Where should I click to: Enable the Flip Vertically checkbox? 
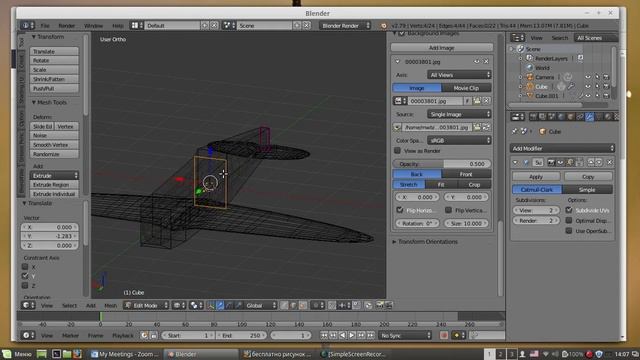tap(448, 210)
